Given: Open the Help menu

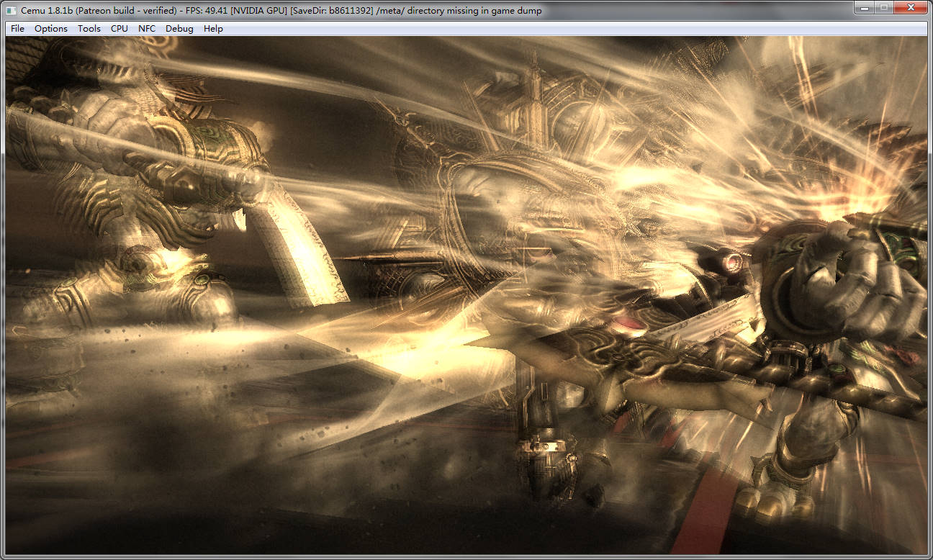Looking at the screenshot, I should pos(213,29).
